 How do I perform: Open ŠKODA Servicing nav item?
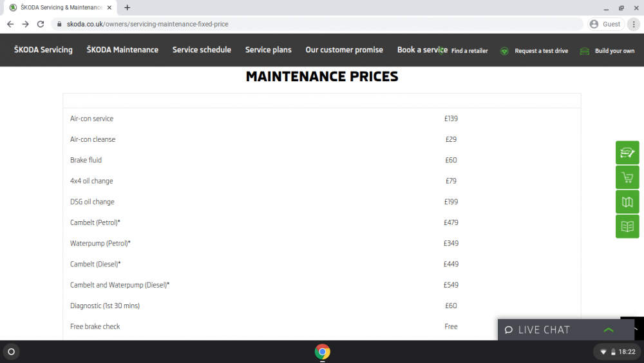[43, 50]
